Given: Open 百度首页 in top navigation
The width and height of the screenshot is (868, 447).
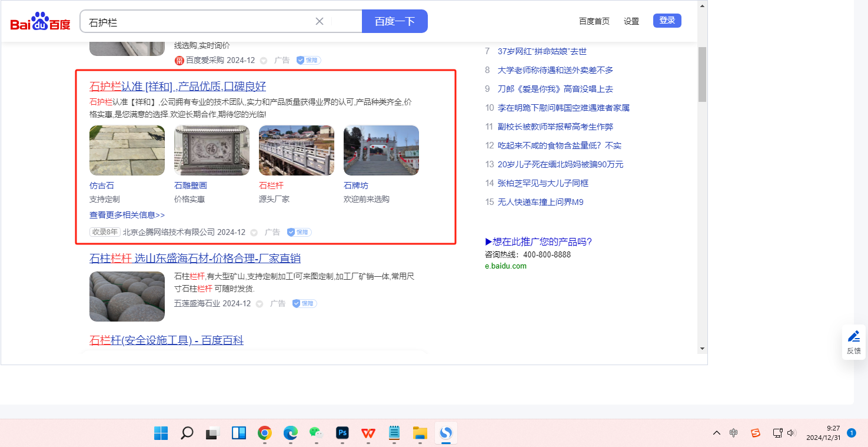Looking at the screenshot, I should (594, 21).
